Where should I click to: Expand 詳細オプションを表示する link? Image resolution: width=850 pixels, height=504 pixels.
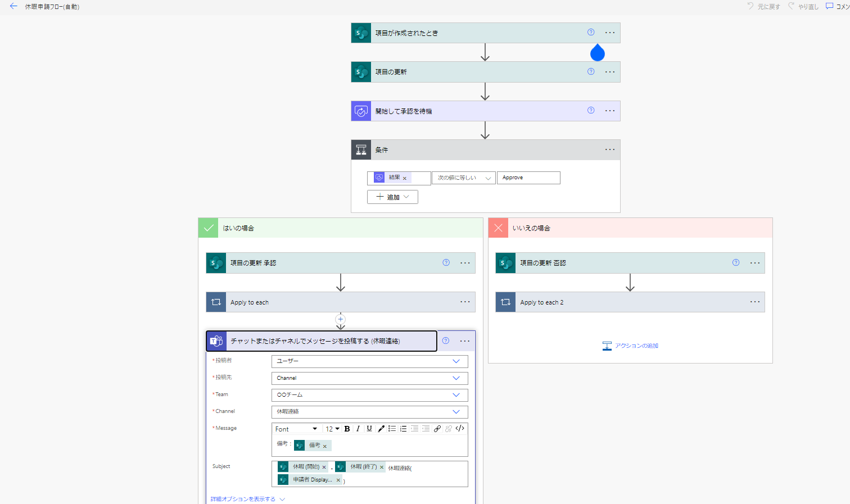[x=248, y=499]
